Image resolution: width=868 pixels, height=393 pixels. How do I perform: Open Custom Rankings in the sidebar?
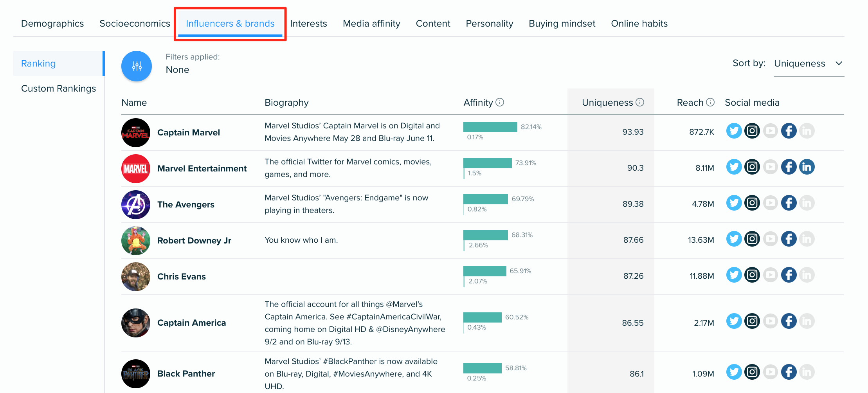pyautogui.click(x=58, y=88)
